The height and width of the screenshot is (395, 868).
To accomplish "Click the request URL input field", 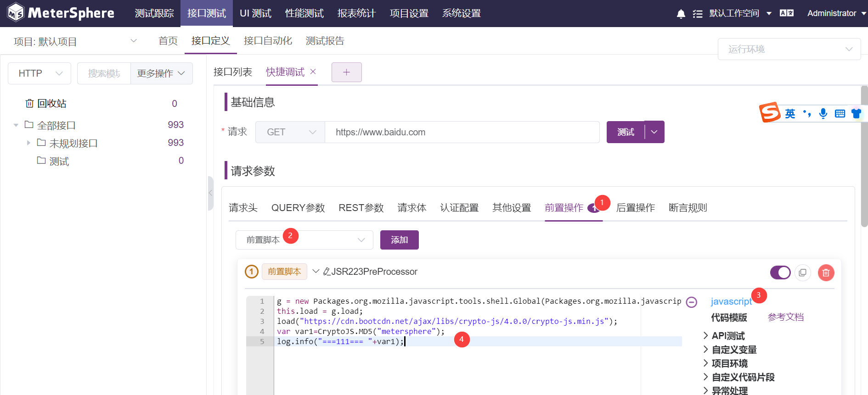I will coord(462,132).
